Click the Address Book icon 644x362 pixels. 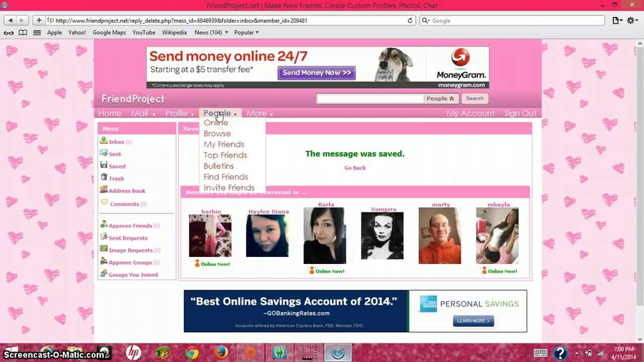point(104,190)
